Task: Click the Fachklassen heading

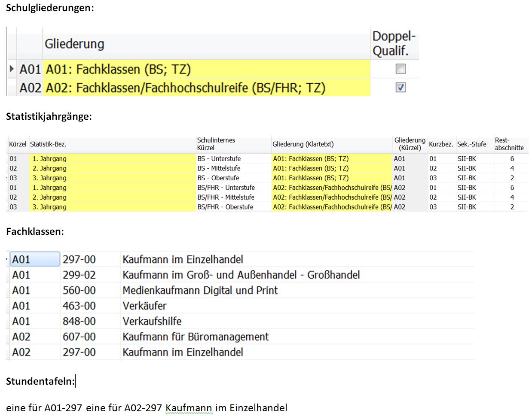Action: point(35,231)
